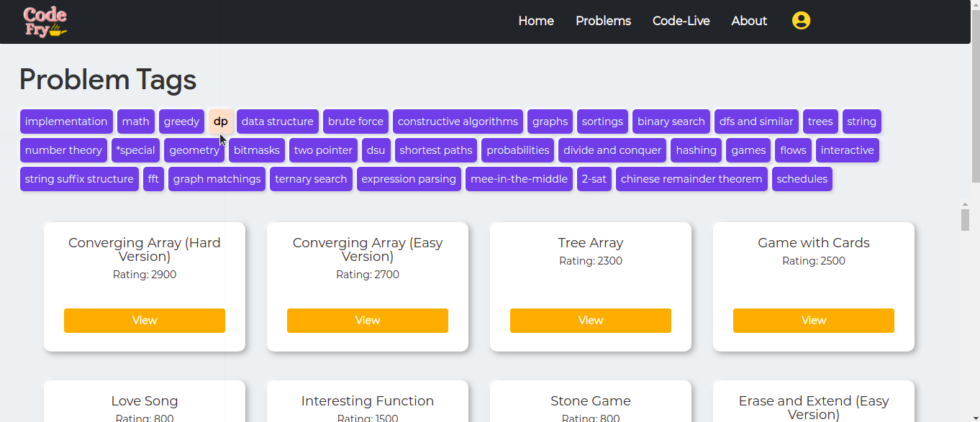980x422 pixels.
Task: Filter by shortest paths tag
Action: pos(436,150)
